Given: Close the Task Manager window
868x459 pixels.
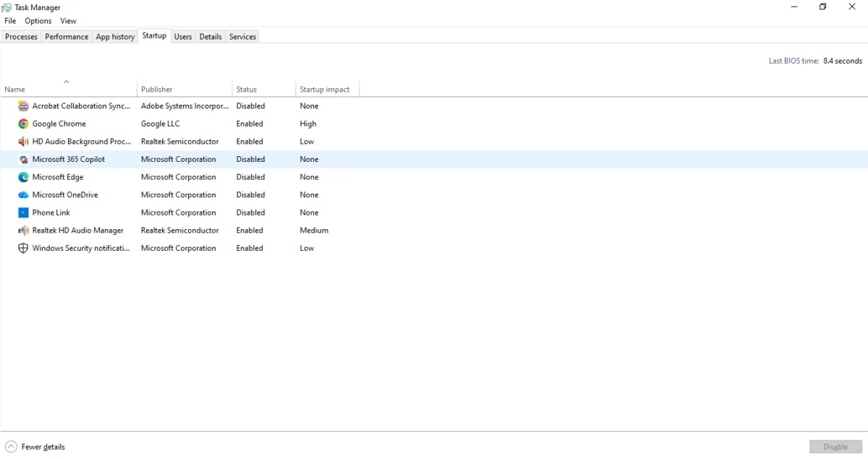Looking at the screenshot, I should (852, 7).
